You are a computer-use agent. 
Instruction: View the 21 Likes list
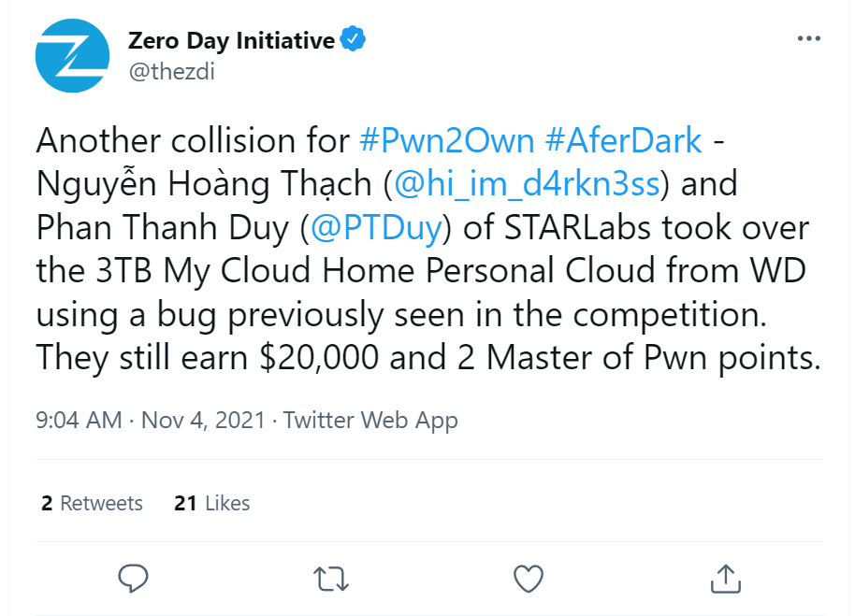coord(212,503)
